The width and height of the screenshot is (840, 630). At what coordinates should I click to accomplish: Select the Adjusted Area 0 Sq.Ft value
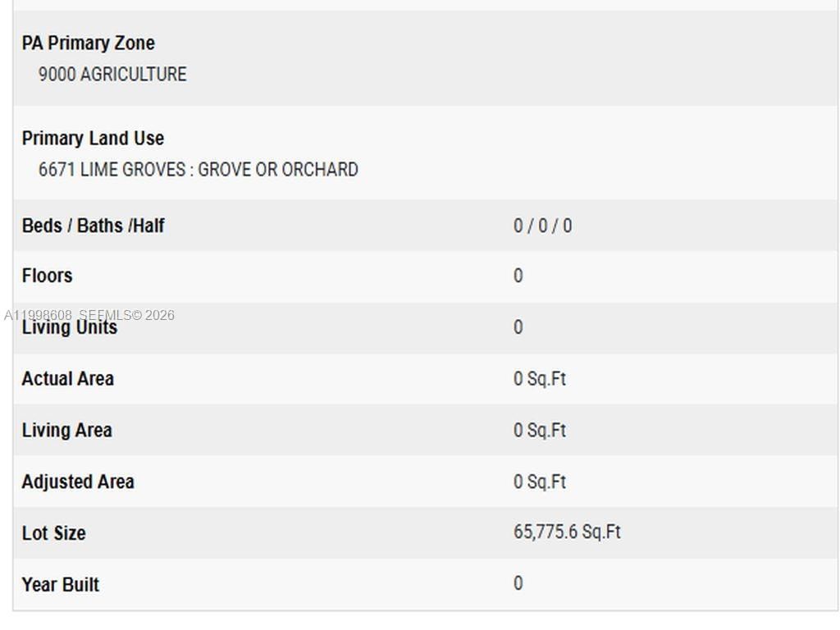pos(540,482)
